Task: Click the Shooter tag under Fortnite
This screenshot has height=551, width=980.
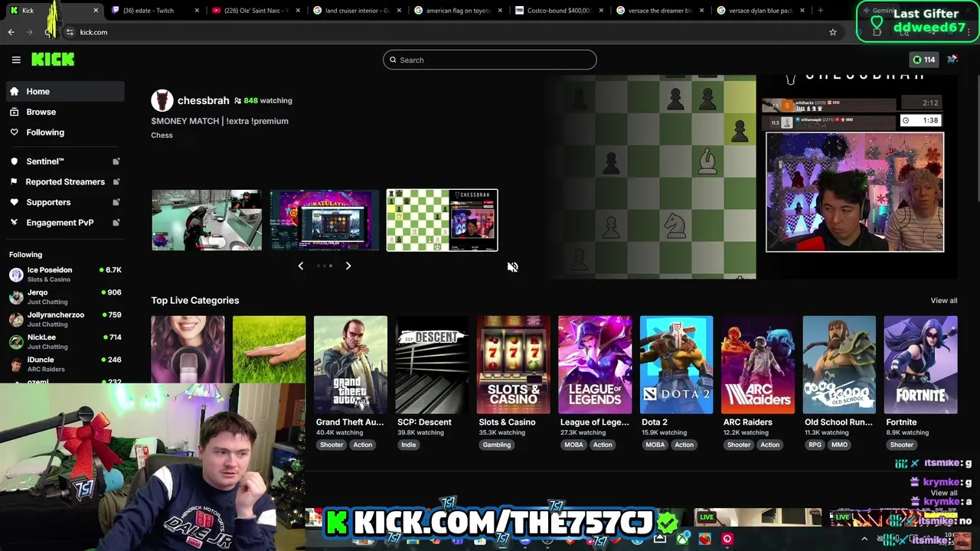Action: tap(902, 445)
